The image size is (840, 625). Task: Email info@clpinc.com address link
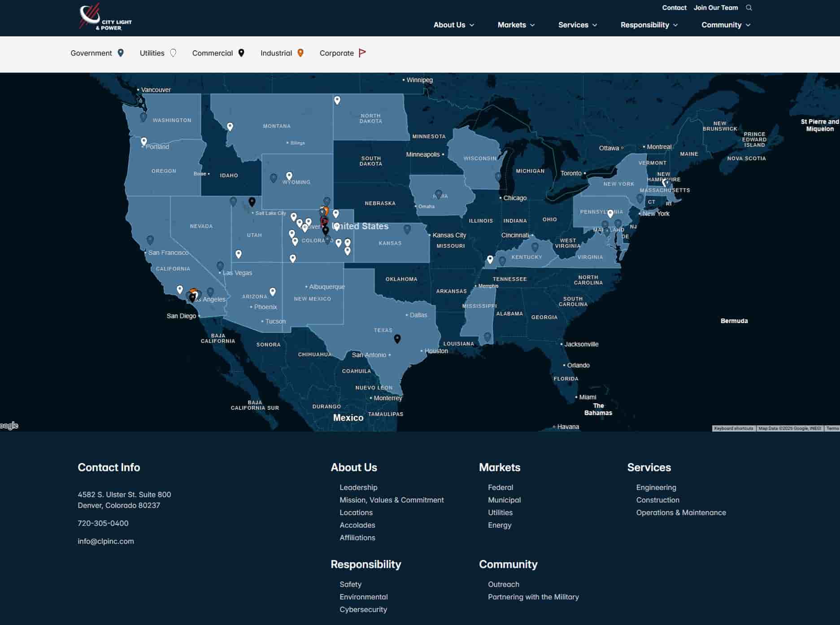click(x=106, y=541)
